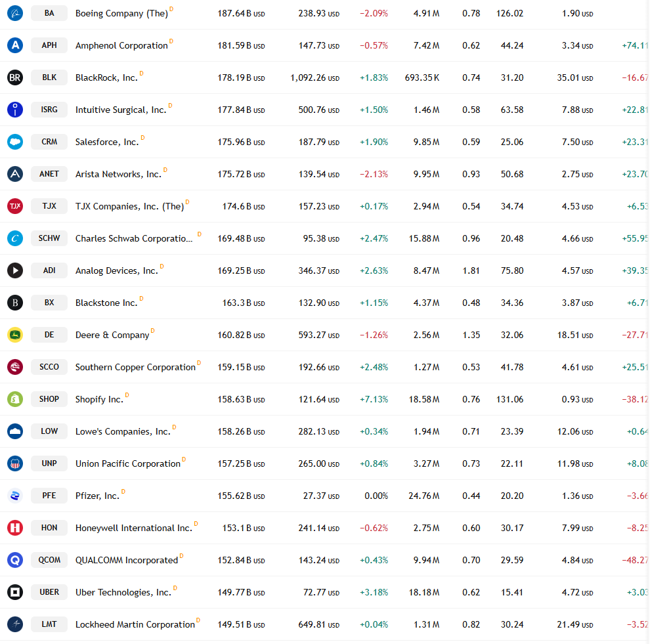The width and height of the screenshot is (650, 644).
Task: Select the PFE ticker badge
Action: pos(49,496)
